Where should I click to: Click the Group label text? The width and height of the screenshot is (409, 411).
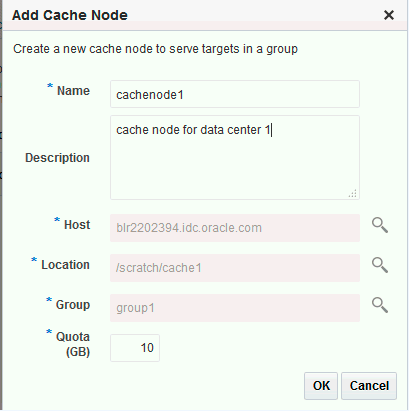(x=73, y=305)
